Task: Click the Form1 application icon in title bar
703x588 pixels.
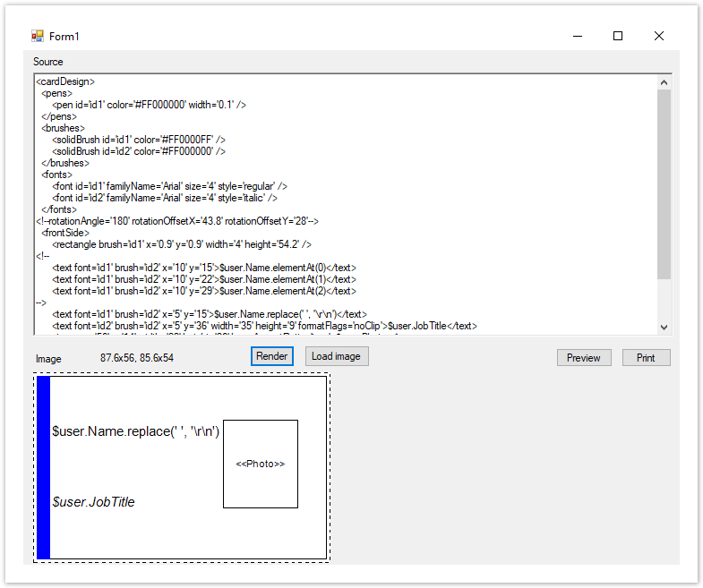Action: point(37,37)
